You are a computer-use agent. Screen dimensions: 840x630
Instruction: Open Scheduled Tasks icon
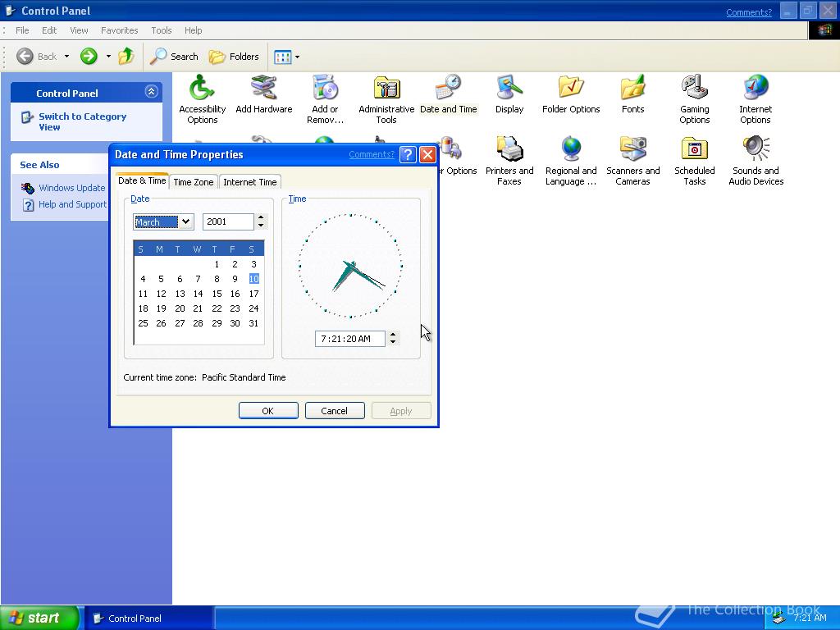pyautogui.click(x=694, y=161)
